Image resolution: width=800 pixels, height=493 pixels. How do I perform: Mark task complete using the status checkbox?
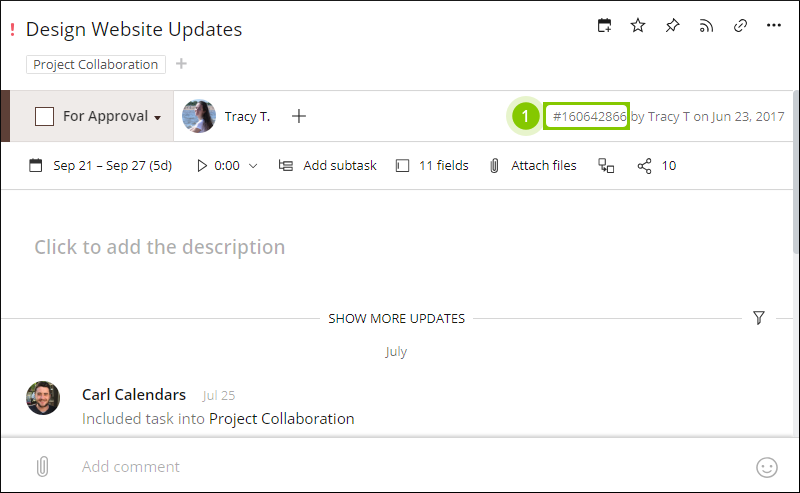44,116
